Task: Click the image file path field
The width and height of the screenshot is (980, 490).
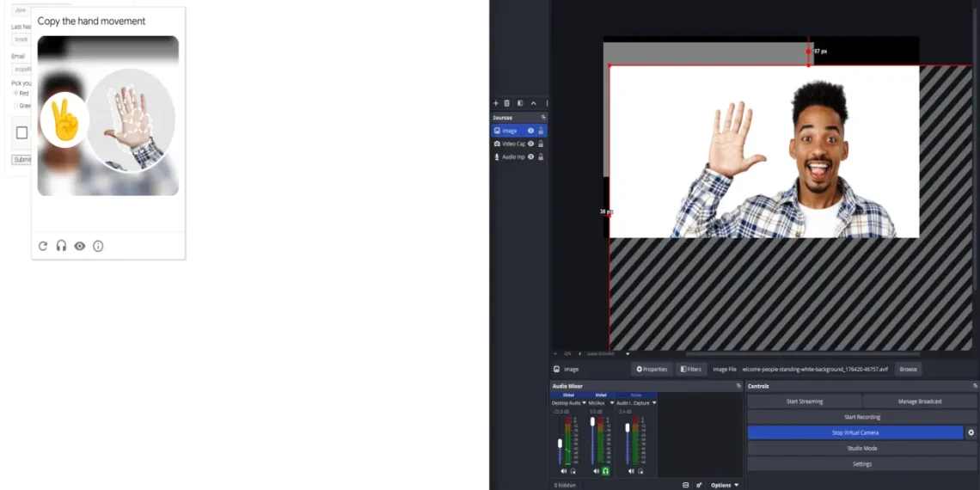Action: pyautogui.click(x=815, y=370)
